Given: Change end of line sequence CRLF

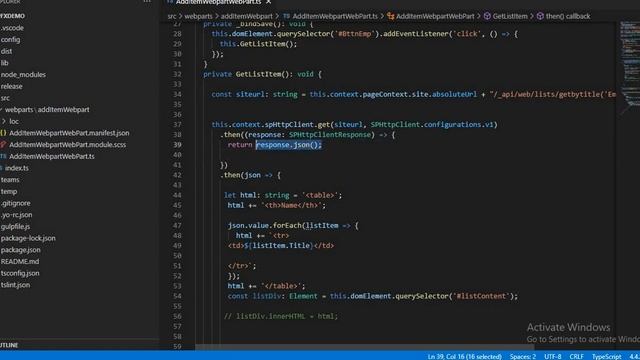Looking at the screenshot, I should 576,356.
